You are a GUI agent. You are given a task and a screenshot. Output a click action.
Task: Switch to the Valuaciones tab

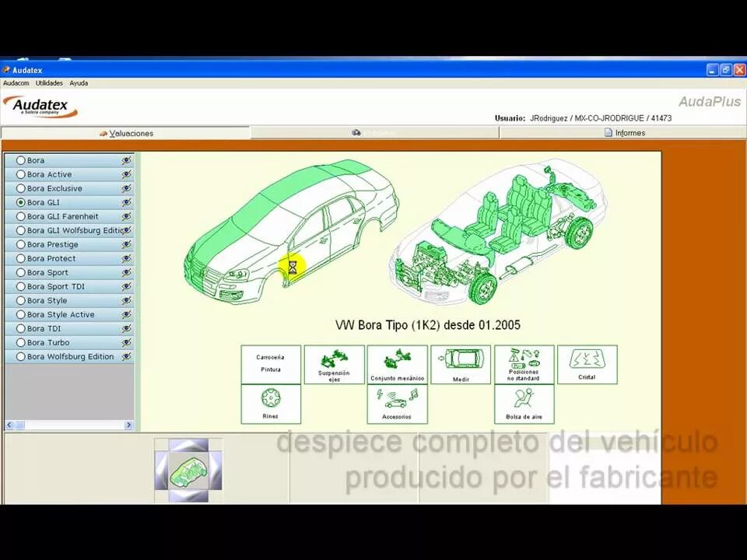(x=126, y=133)
